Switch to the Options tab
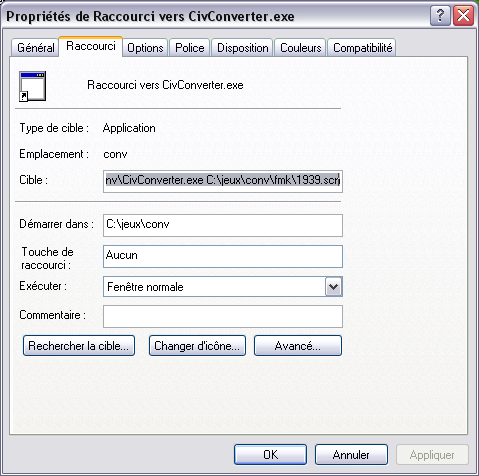 tap(145, 48)
